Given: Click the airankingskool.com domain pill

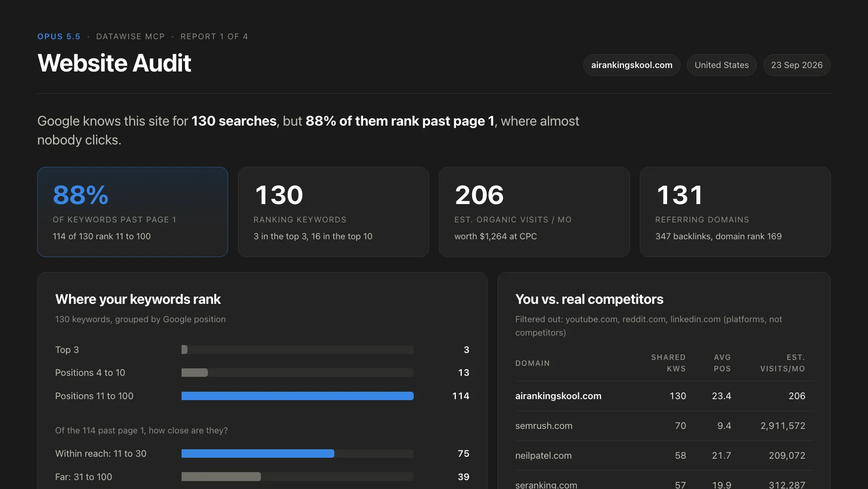Looking at the screenshot, I should click(x=631, y=65).
